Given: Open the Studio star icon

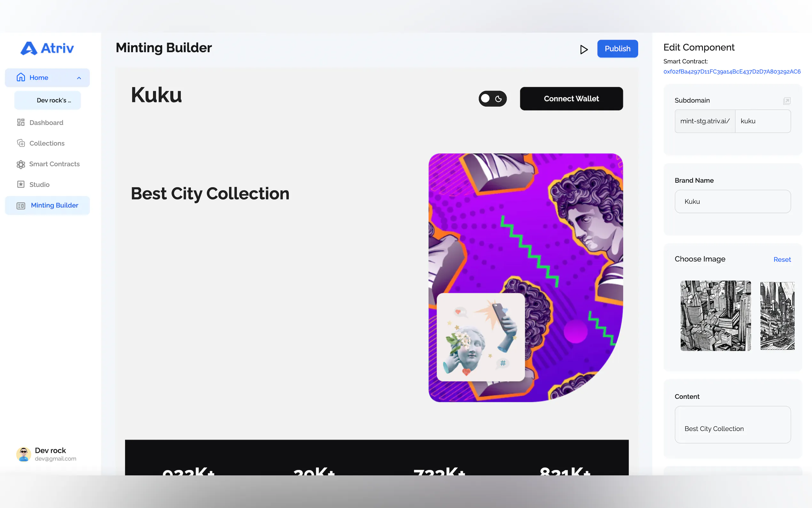Looking at the screenshot, I should point(21,185).
